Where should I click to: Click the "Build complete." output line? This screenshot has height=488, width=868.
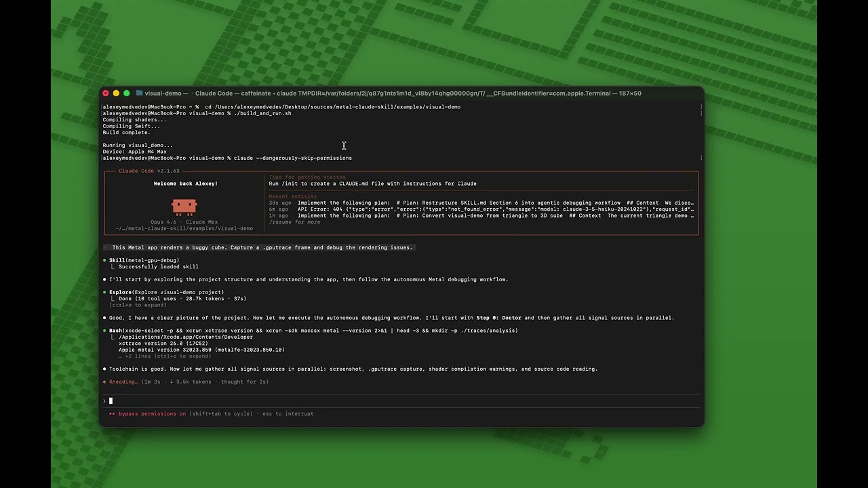[127, 133]
